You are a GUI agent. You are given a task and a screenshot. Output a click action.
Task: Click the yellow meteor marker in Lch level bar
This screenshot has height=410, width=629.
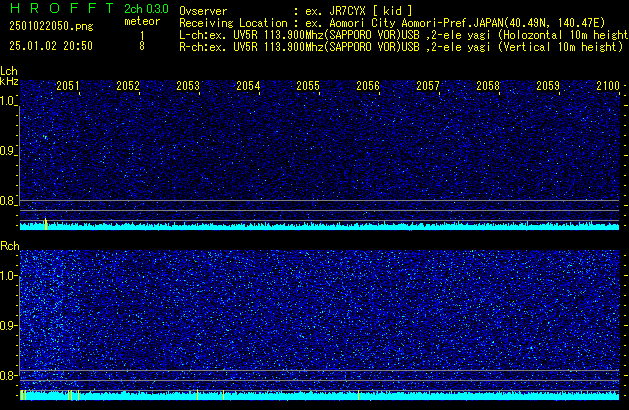tap(46, 224)
